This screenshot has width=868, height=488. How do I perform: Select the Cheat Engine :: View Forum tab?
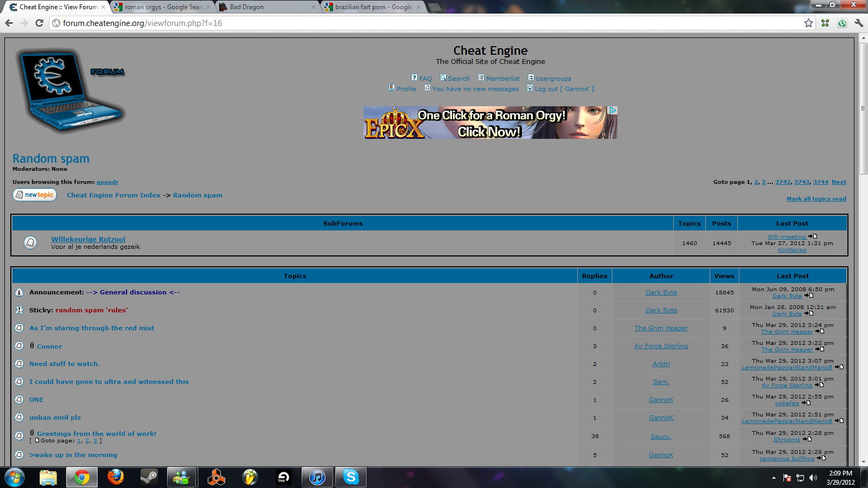point(58,7)
